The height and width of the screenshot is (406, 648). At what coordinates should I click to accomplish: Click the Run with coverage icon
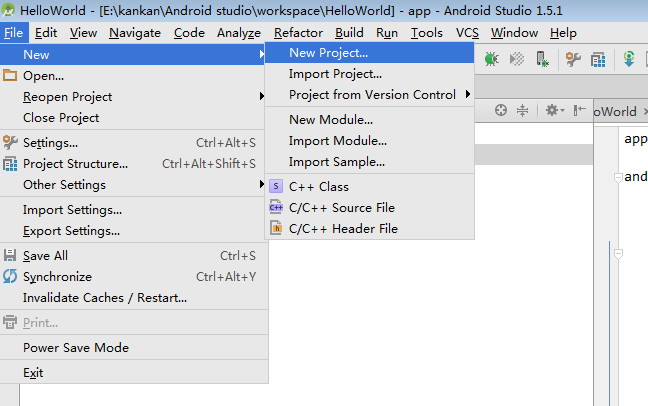(x=517, y=59)
